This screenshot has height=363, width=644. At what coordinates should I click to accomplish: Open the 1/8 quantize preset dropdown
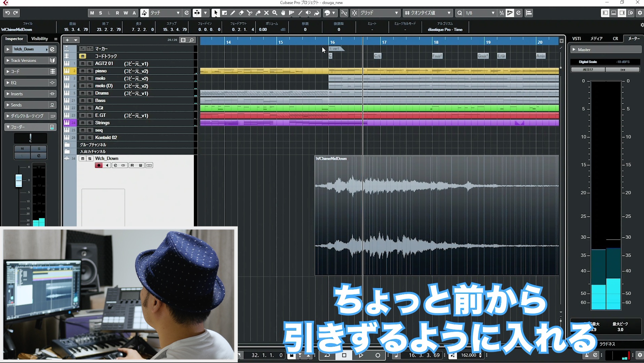(480, 13)
